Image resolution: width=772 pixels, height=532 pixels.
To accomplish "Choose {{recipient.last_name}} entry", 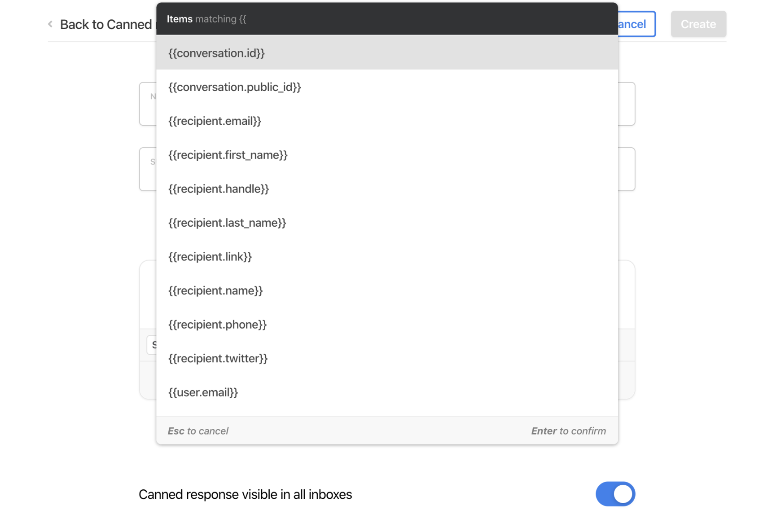I will 227,223.
